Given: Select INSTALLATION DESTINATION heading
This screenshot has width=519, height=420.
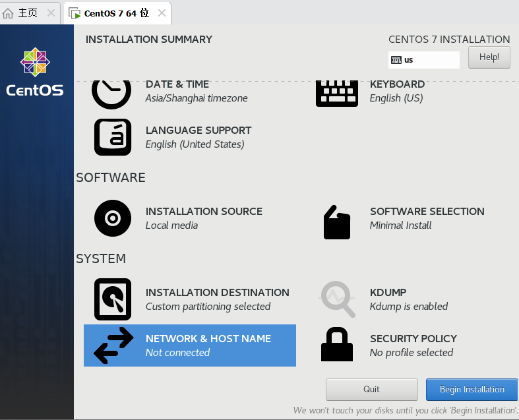Looking at the screenshot, I should pyautogui.click(x=218, y=293).
